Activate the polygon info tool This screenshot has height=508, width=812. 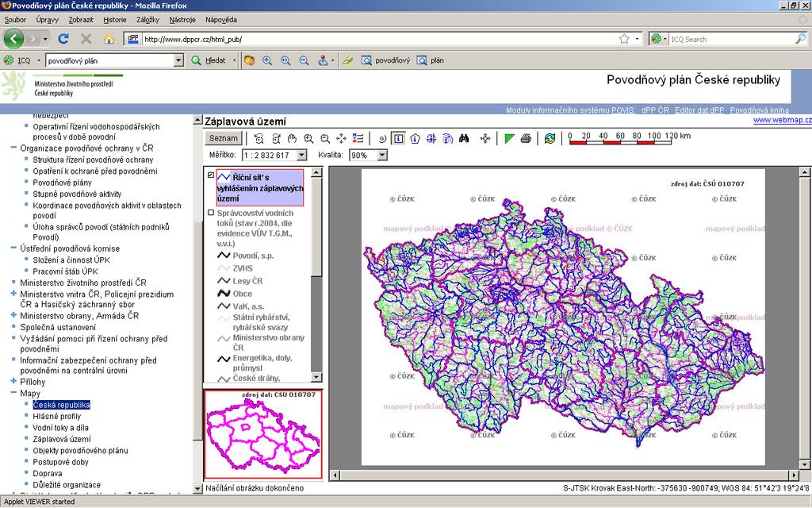[415, 138]
